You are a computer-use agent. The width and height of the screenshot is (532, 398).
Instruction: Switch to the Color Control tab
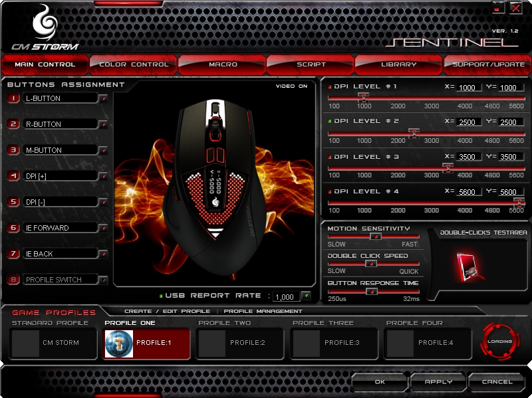pos(134,64)
